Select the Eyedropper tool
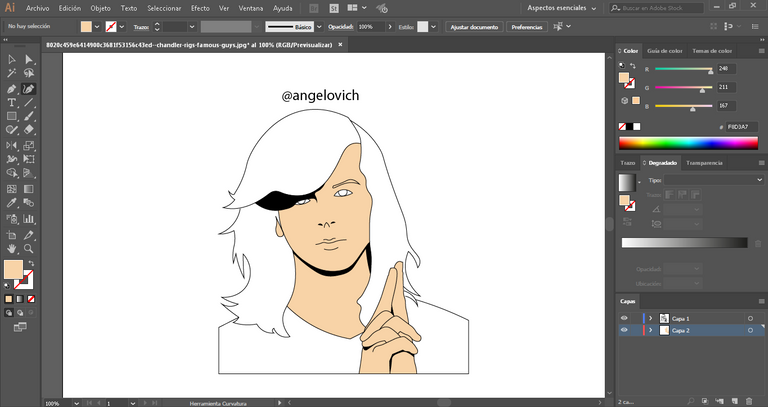768x407 pixels. [x=11, y=203]
